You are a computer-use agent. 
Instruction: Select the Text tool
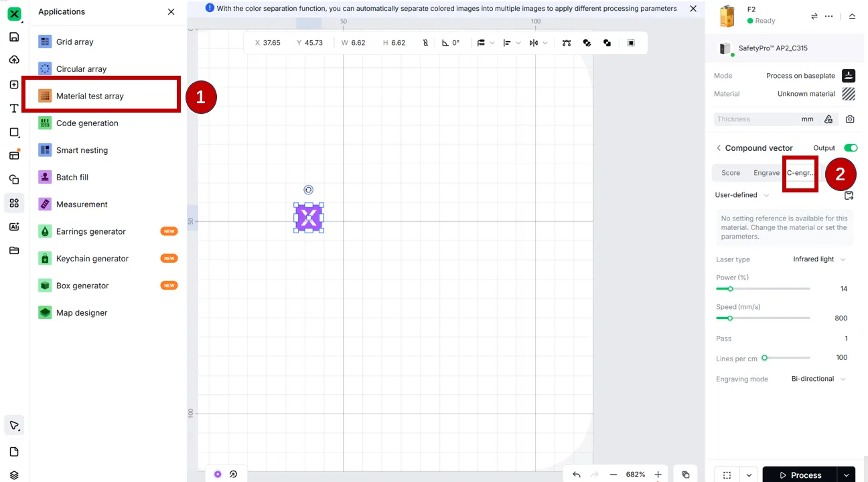[x=14, y=109]
